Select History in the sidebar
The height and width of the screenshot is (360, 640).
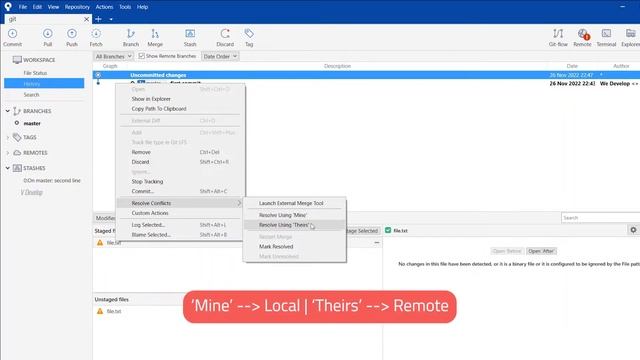[44, 84]
